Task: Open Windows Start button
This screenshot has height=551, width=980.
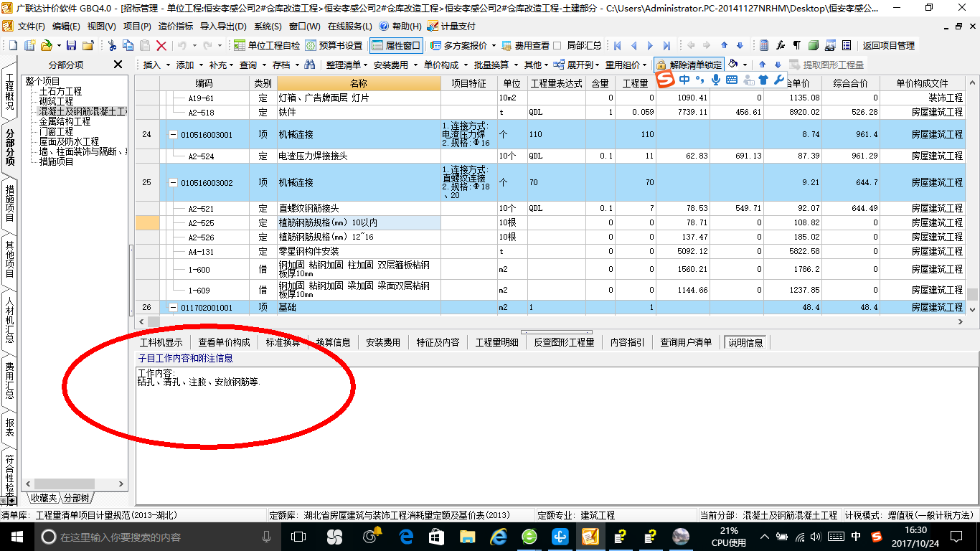Action: (16, 536)
